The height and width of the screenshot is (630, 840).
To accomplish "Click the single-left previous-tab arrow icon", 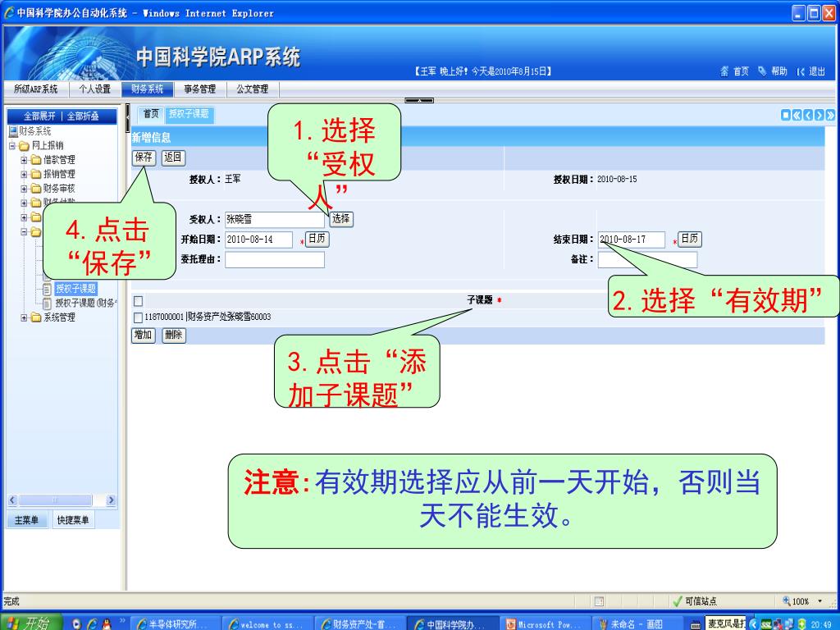I will coord(808,115).
